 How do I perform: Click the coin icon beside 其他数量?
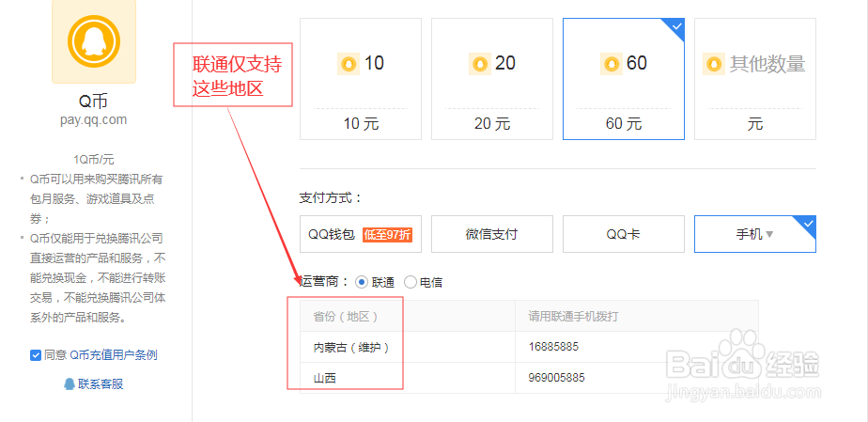(x=714, y=64)
